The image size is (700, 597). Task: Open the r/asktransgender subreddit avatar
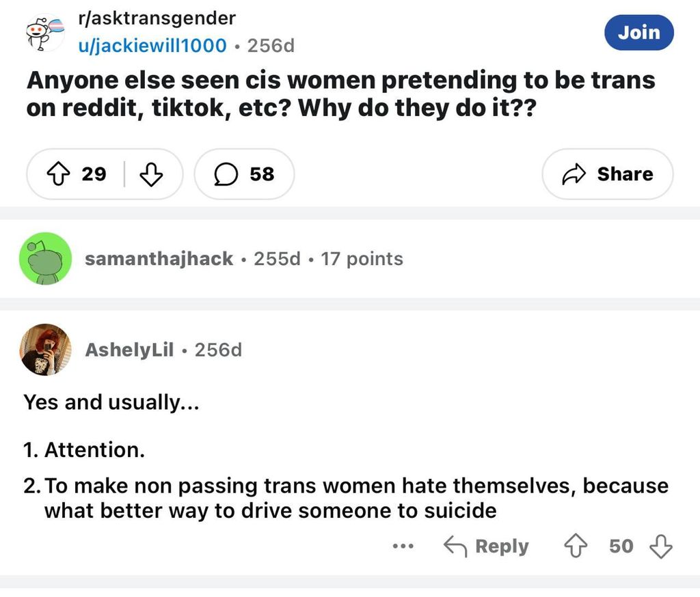pyautogui.click(x=44, y=32)
